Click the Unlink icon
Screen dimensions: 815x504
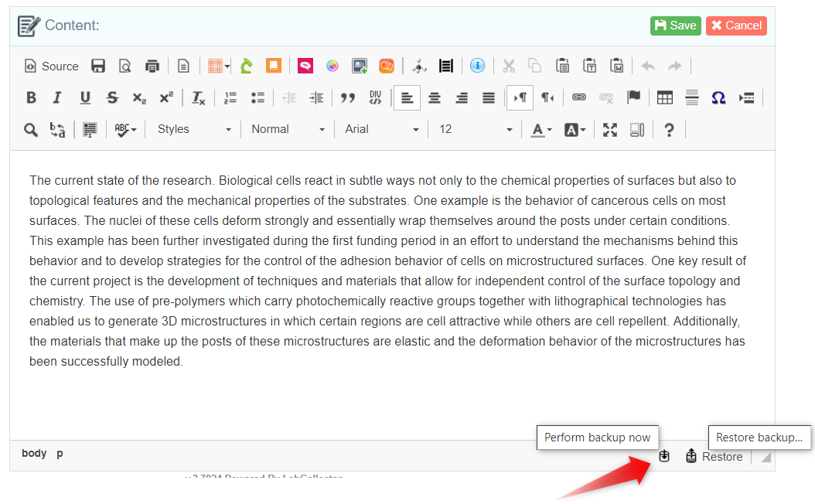point(606,97)
